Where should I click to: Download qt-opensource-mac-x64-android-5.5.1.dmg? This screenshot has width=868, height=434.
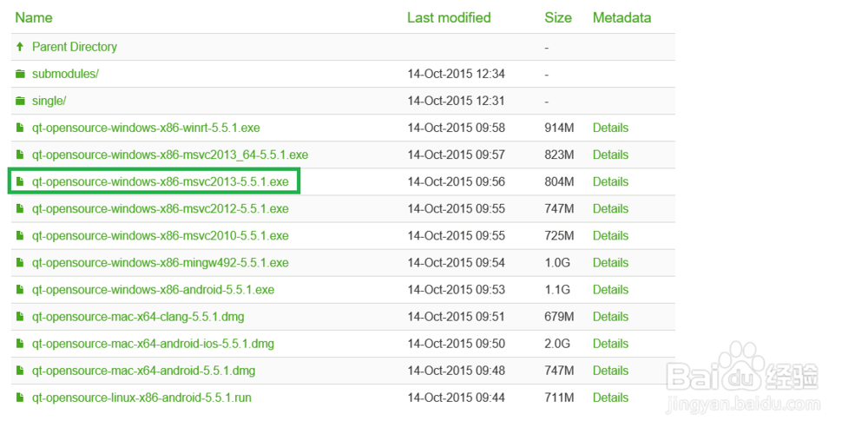click(144, 371)
